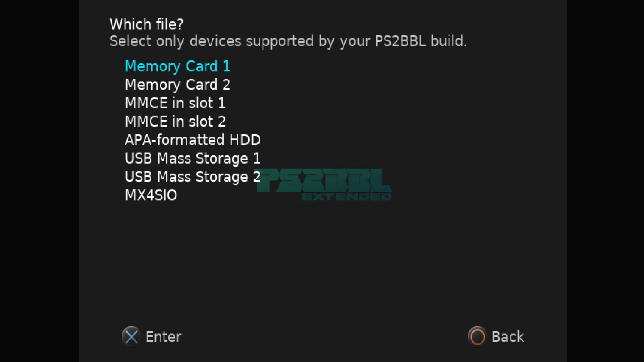Click the Back label

tap(507, 337)
